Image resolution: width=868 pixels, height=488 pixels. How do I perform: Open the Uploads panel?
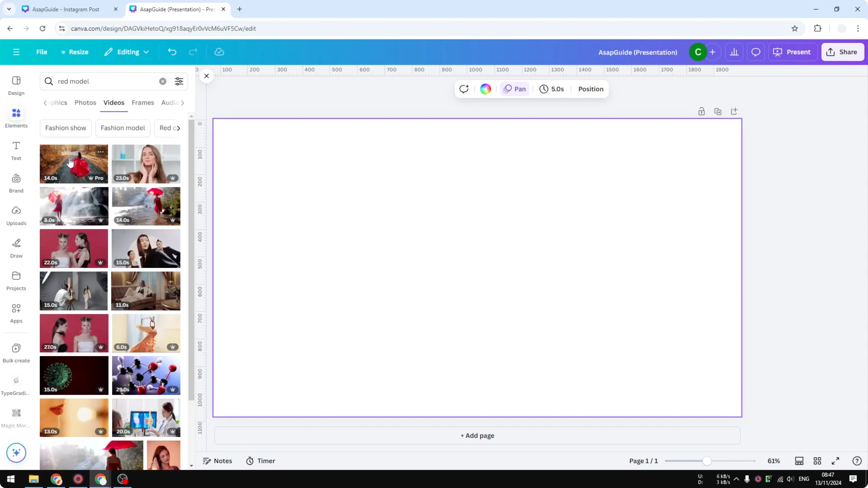coord(16,215)
